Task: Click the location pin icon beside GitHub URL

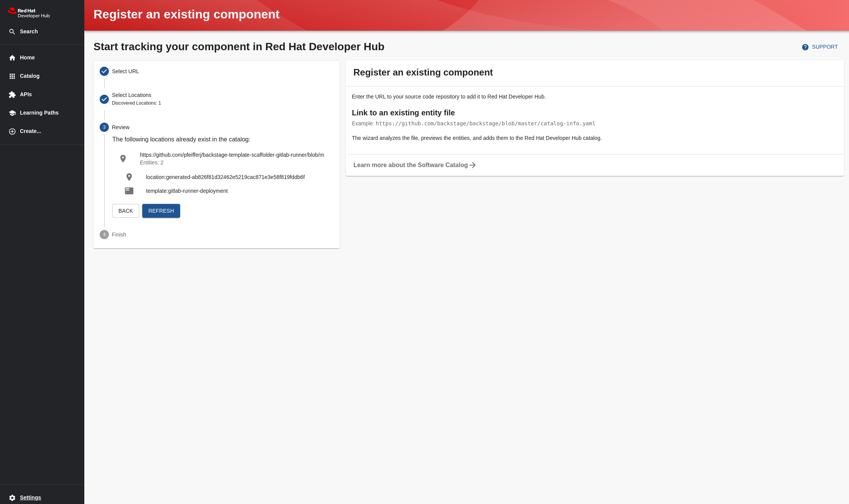Action: click(x=123, y=159)
